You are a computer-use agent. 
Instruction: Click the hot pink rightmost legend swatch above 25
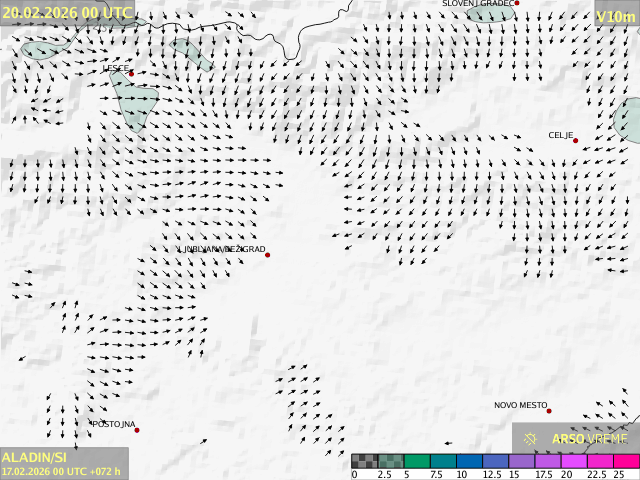626,461
